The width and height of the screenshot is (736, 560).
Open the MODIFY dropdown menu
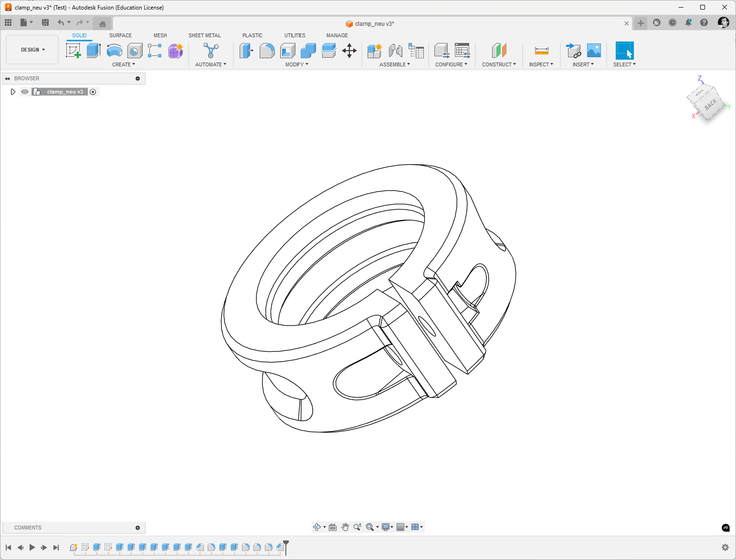[x=297, y=64]
